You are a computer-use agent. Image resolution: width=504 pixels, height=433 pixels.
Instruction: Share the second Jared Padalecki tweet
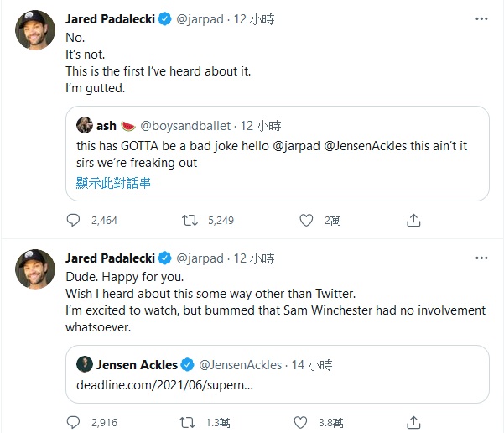click(x=413, y=422)
